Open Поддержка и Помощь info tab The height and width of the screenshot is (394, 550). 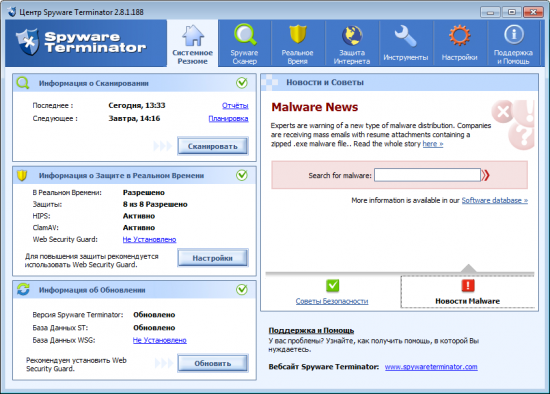coord(513,44)
